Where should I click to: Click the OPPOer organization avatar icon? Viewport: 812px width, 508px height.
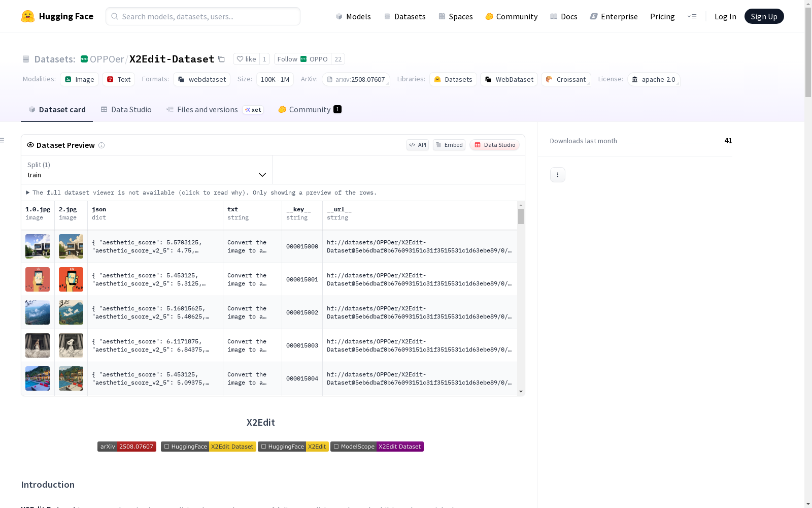pos(84,59)
